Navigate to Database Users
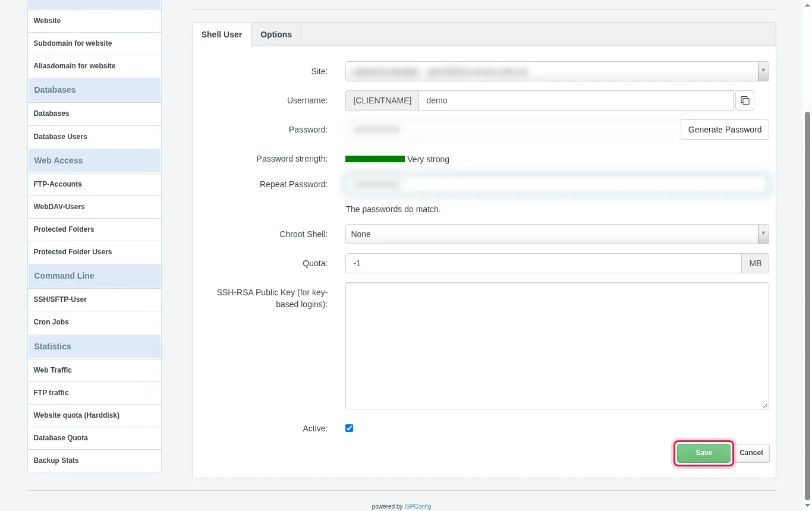This screenshot has height=511, width=812. (x=95, y=137)
